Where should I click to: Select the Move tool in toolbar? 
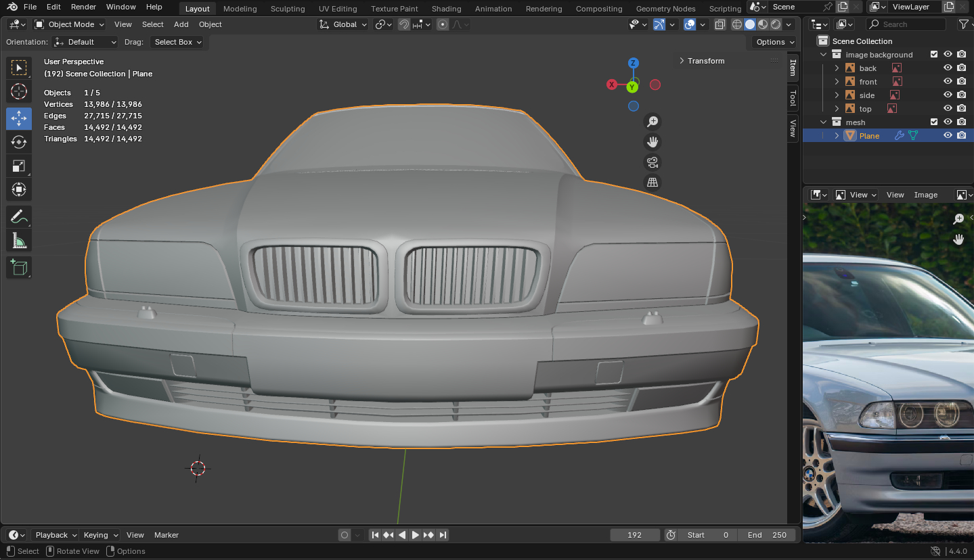tap(19, 118)
